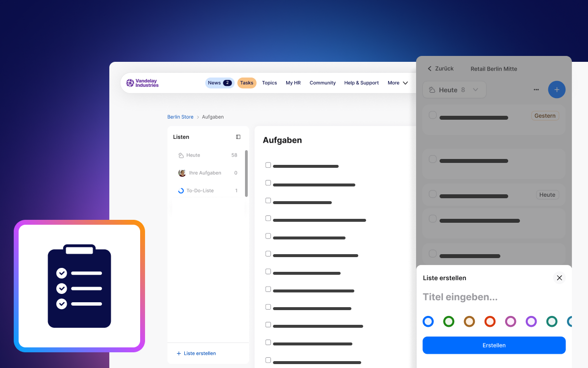Select the purple color swatch for the new list
This screenshot has height=368, width=588.
pyautogui.click(x=531, y=321)
